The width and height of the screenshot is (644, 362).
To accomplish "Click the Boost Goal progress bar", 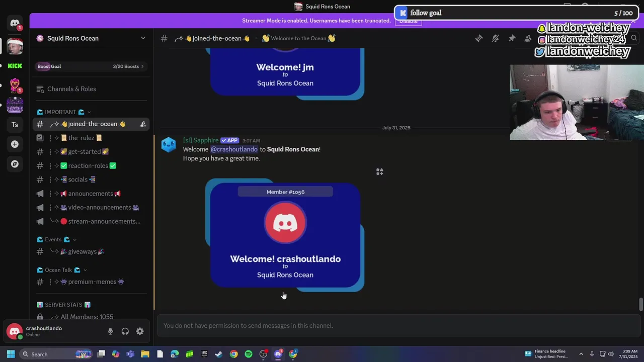I will (92, 66).
